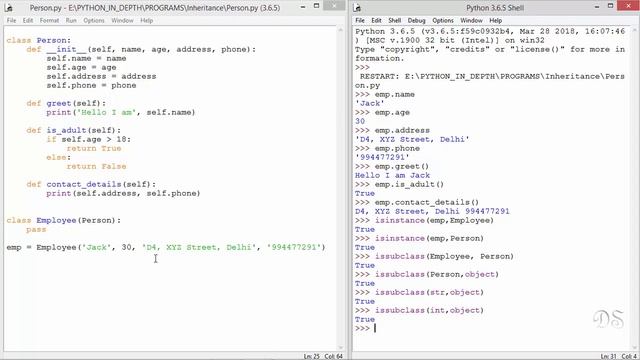Open Shell menu in Python Shell window
This screenshot has width=640, height=360.
[x=395, y=20]
